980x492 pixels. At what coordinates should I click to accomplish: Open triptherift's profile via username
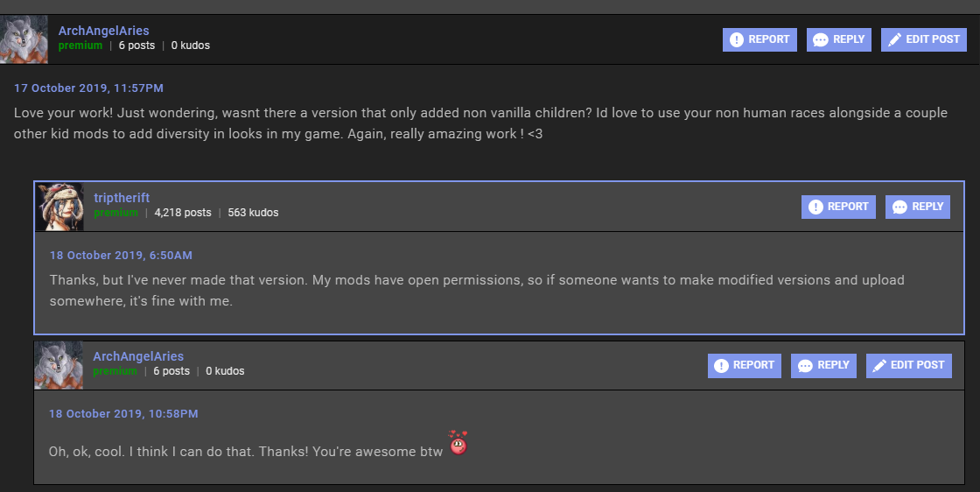[x=122, y=198]
